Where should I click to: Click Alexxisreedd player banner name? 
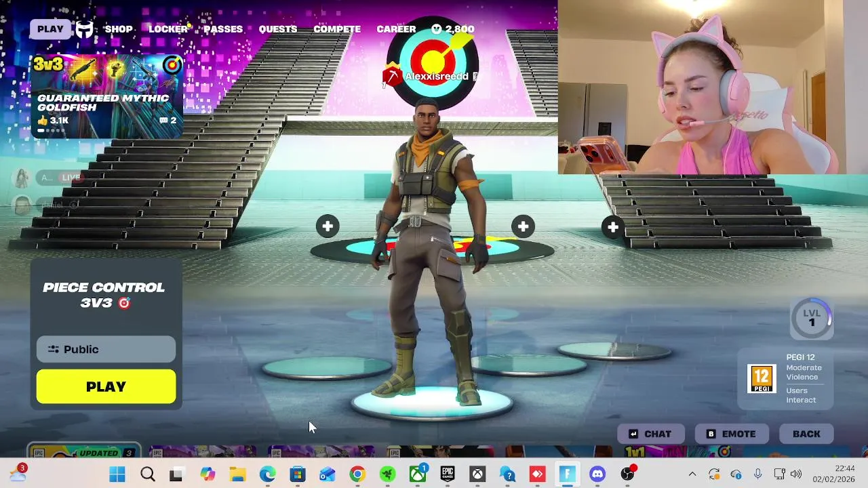437,77
